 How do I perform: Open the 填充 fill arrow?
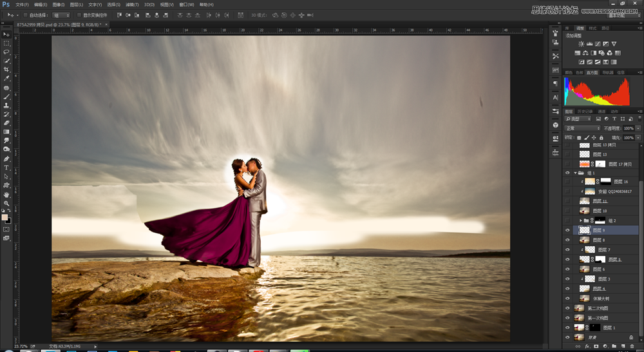[x=638, y=138]
